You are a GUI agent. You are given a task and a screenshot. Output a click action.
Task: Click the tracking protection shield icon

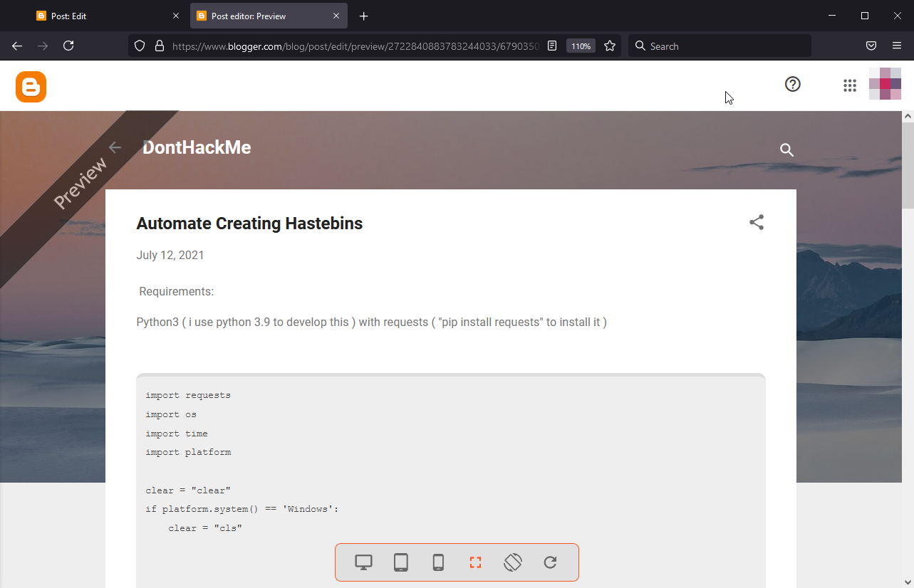[x=139, y=45]
